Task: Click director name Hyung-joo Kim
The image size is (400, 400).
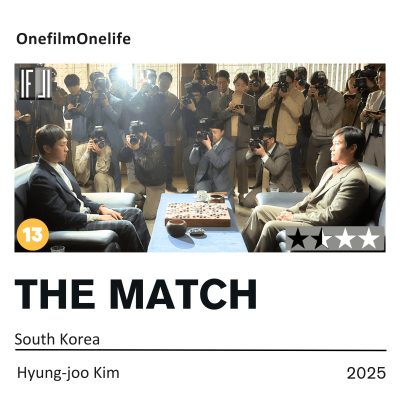Action: point(68,373)
